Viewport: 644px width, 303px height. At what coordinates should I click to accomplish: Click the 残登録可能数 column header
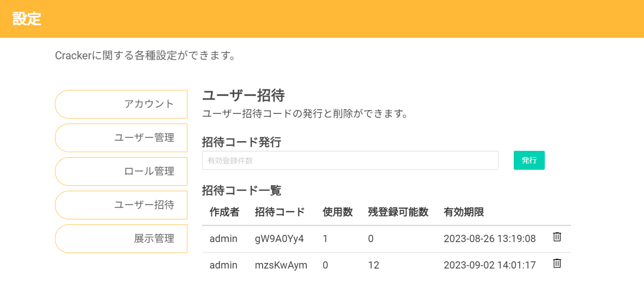coord(398,212)
